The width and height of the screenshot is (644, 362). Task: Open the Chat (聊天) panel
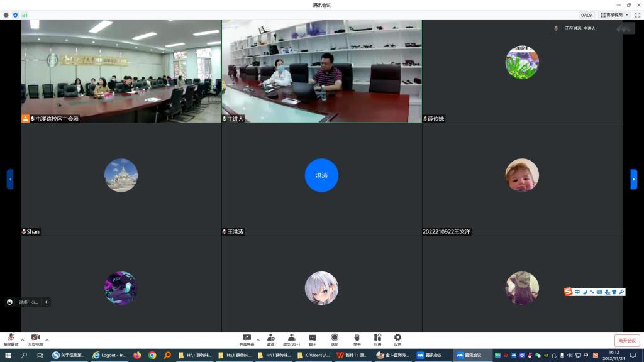click(x=313, y=339)
